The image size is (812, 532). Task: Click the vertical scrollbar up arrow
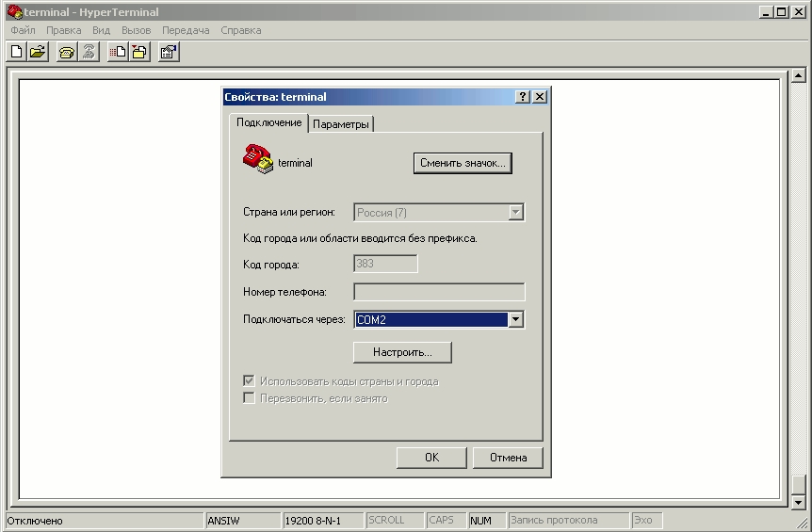[x=798, y=76]
